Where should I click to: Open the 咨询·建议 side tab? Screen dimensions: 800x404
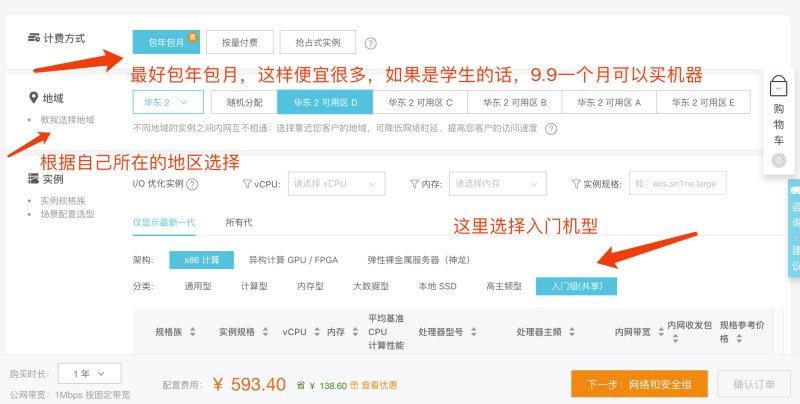tap(795, 228)
